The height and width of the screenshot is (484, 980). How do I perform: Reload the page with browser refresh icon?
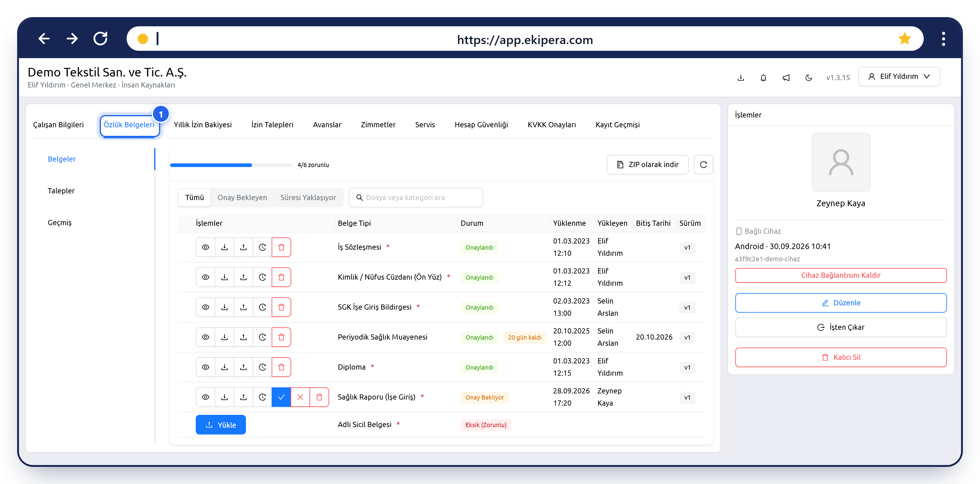[101, 39]
